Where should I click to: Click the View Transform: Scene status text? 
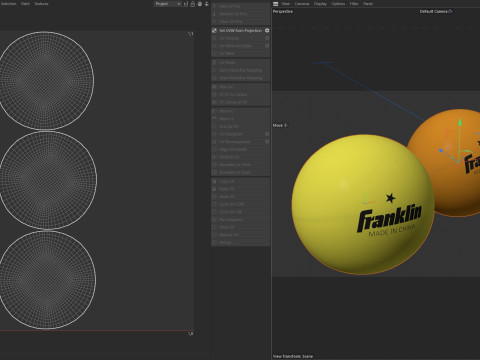coord(293,356)
